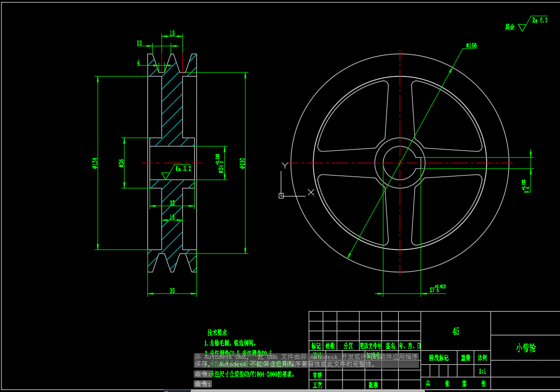The height and width of the screenshot is (392, 560).
Task: Click the 工艺 row label
Action: point(317,385)
